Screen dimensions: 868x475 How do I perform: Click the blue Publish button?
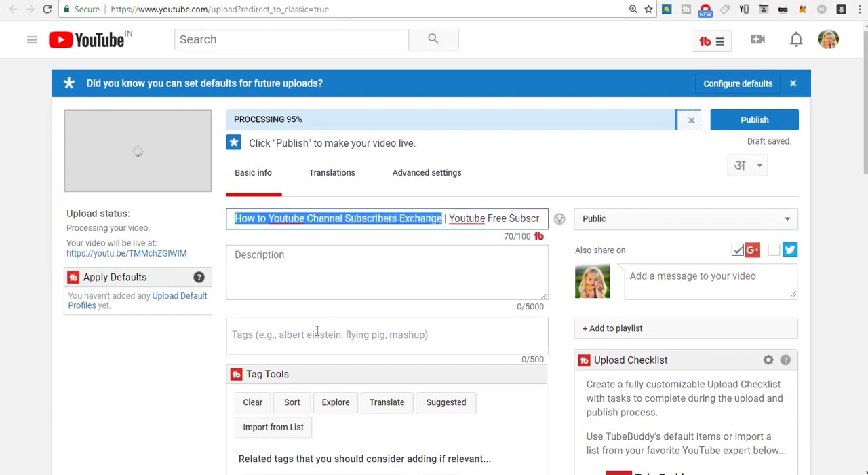tap(754, 120)
